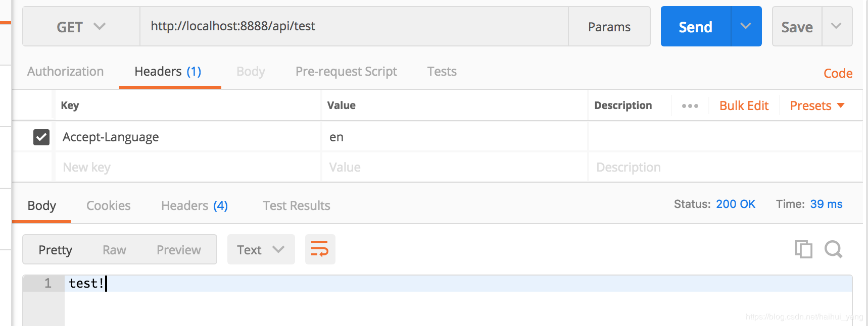Switch to the Tests tab
This screenshot has height=326, width=868.
point(442,72)
